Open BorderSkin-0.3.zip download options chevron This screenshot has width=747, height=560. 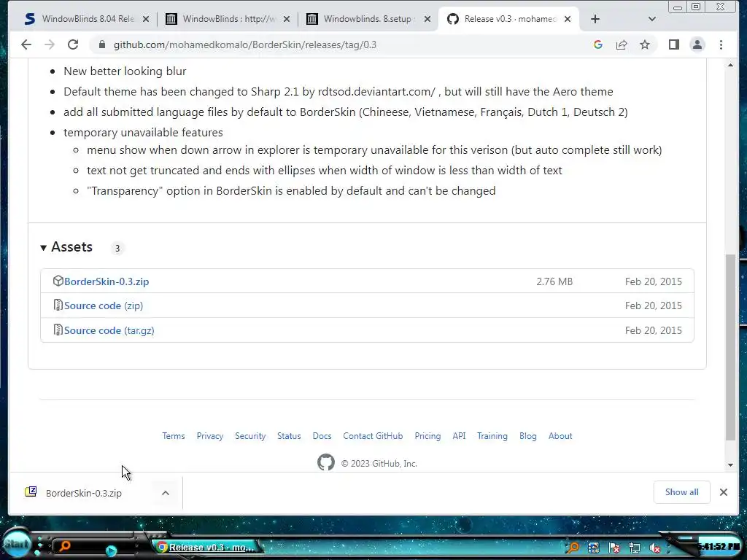click(166, 493)
